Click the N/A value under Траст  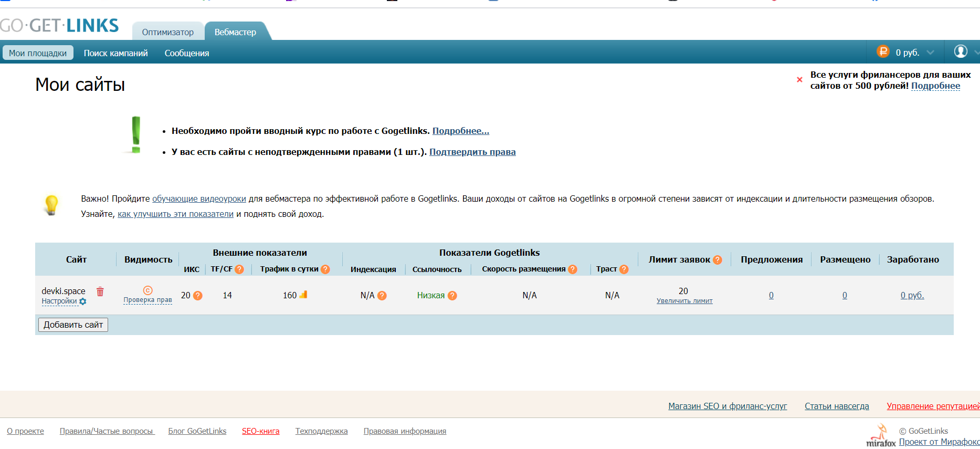coord(612,295)
